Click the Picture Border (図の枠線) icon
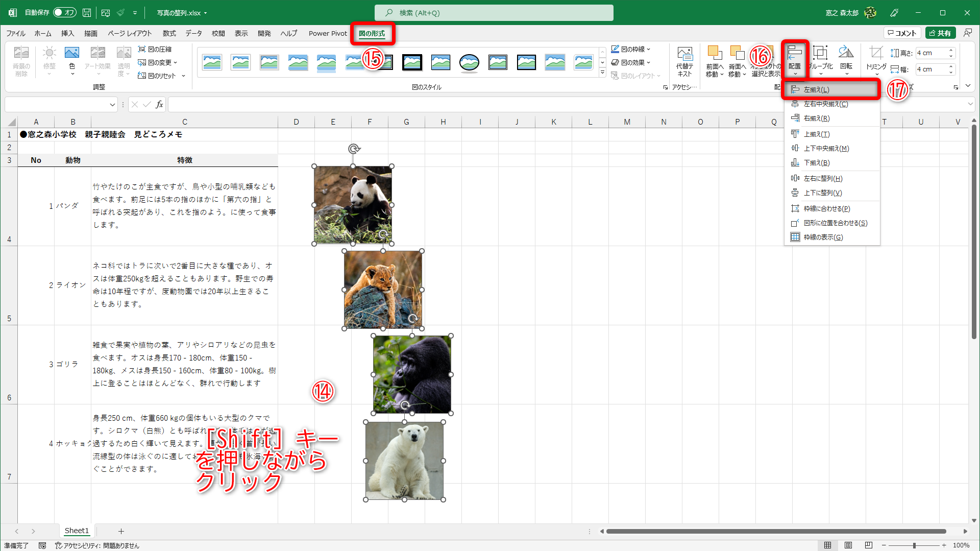This screenshot has height=551, width=980. click(x=632, y=49)
